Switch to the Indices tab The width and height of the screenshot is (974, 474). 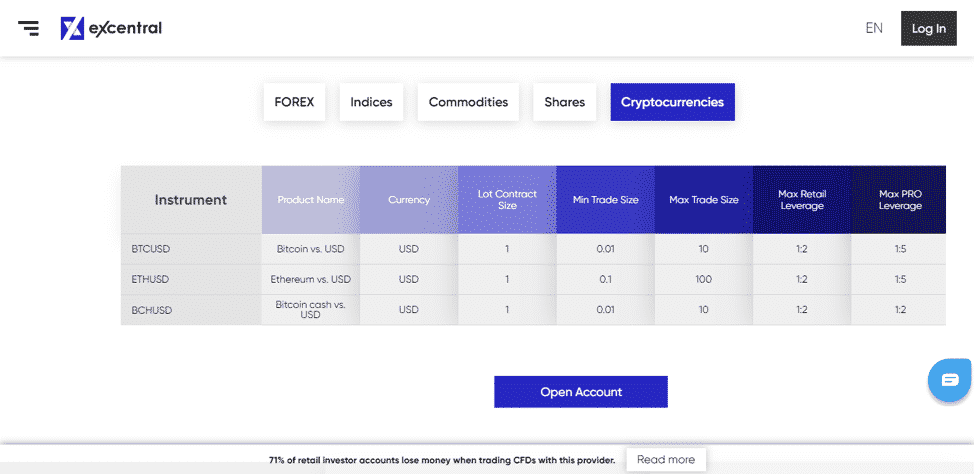click(371, 102)
